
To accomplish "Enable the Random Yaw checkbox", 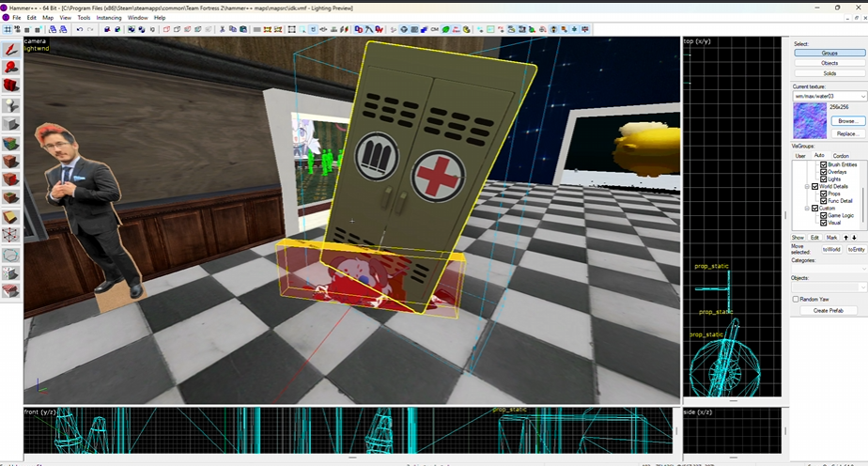I will [796, 299].
